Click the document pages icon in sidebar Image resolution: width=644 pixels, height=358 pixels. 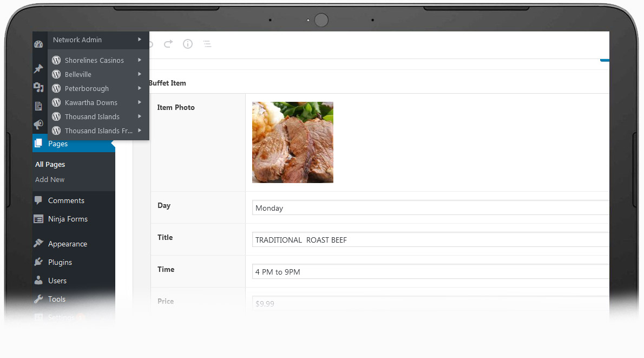[38, 106]
